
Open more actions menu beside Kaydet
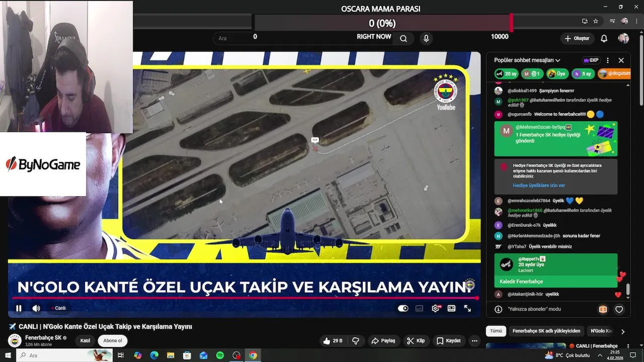[x=474, y=341]
